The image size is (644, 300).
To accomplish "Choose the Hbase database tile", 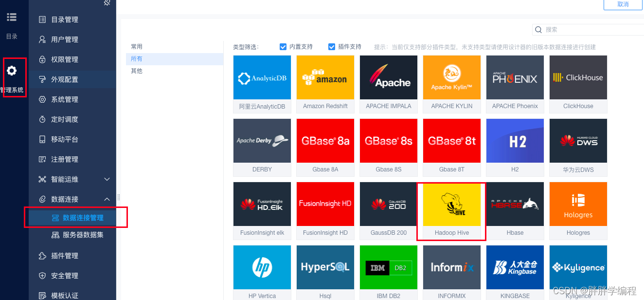I will 515,211.
